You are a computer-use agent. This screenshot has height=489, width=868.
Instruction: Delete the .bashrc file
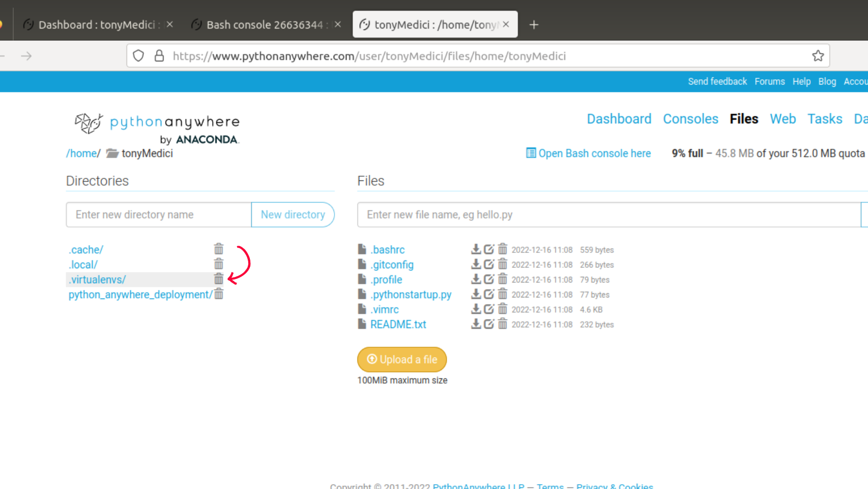(503, 249)
